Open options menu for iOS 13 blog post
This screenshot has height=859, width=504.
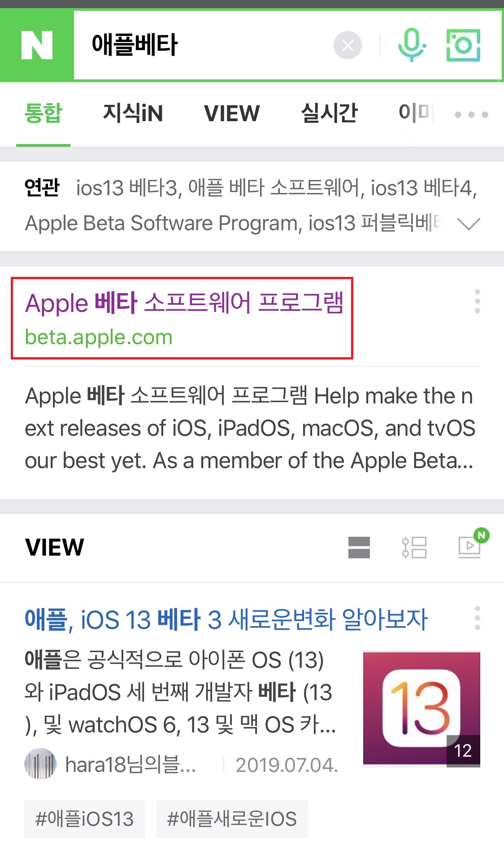[478, 618]
